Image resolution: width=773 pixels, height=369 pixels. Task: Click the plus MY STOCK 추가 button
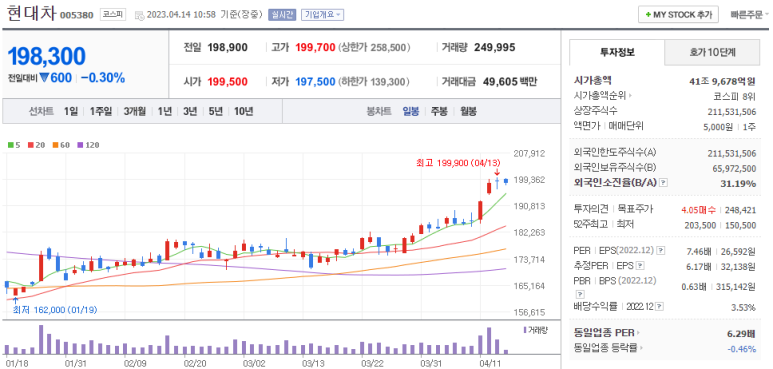678,15
